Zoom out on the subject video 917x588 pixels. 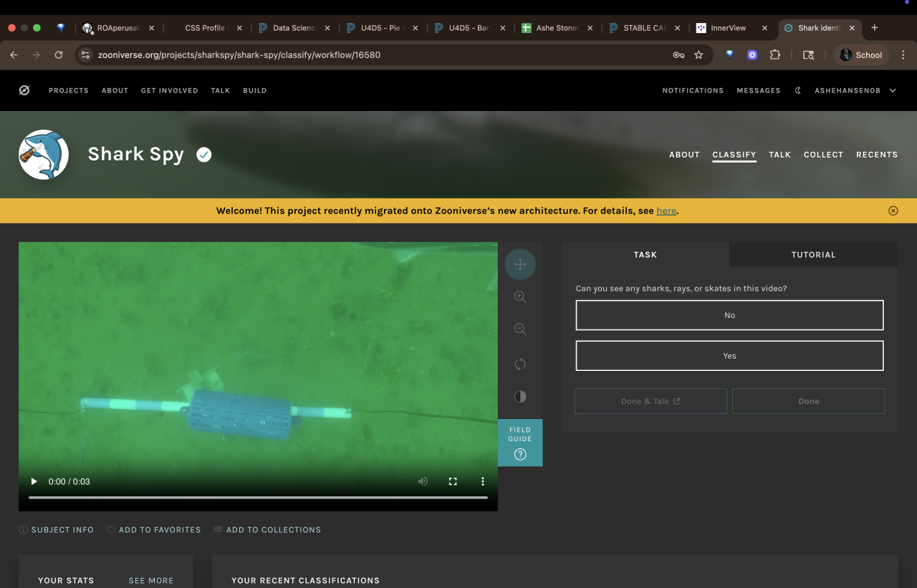click(520, 329)
